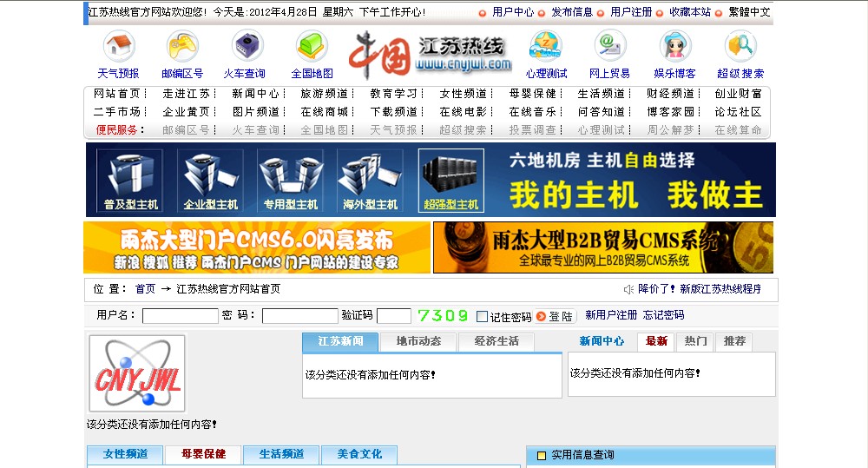Switch to the 女性频道 bottom tab
This screenshot has width=868, height=468.
point(125,455)
